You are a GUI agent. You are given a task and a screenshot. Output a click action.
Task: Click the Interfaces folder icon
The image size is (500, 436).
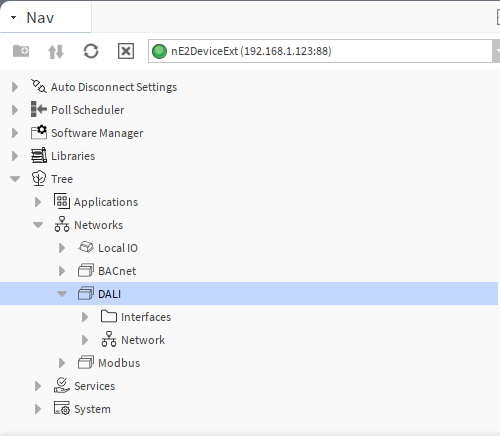coord(109,316)
